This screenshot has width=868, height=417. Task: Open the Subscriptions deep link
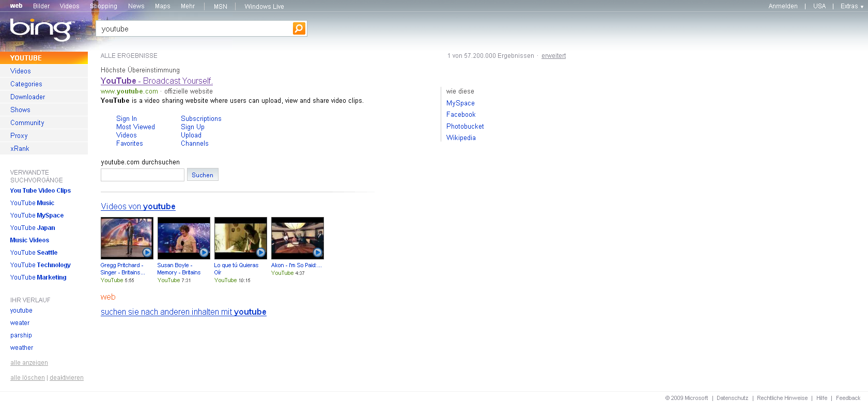coord(201,119)
